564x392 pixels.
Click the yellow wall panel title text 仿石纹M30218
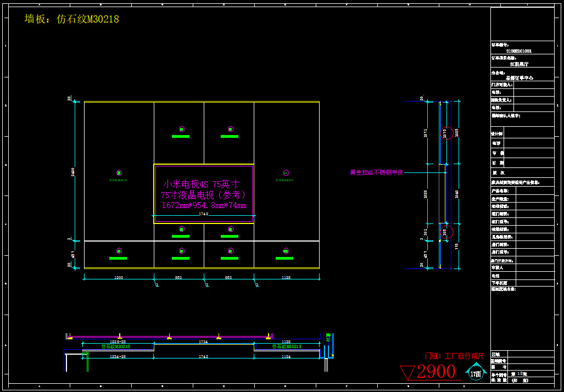click(71, 19)
